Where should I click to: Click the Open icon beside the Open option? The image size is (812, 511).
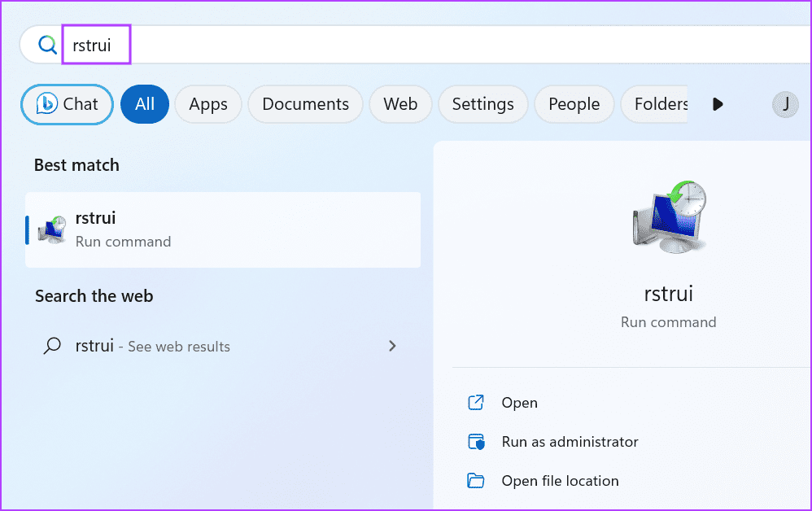[x=476, y=402]
